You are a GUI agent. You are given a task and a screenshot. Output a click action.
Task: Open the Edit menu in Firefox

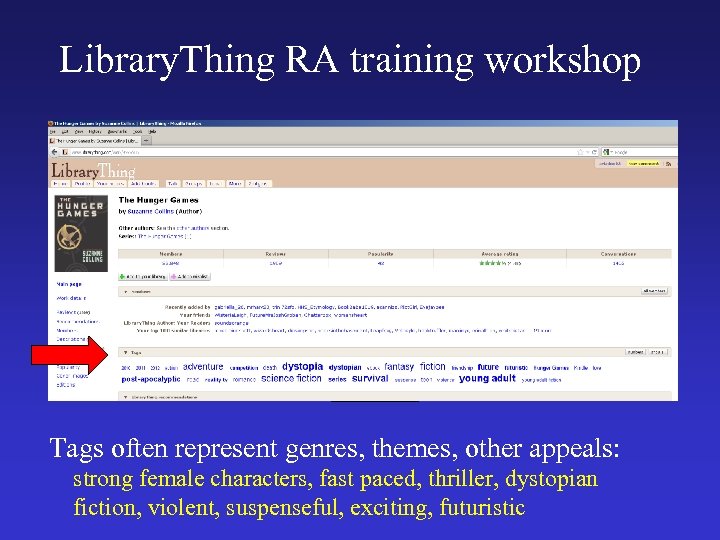pos(65,131)
